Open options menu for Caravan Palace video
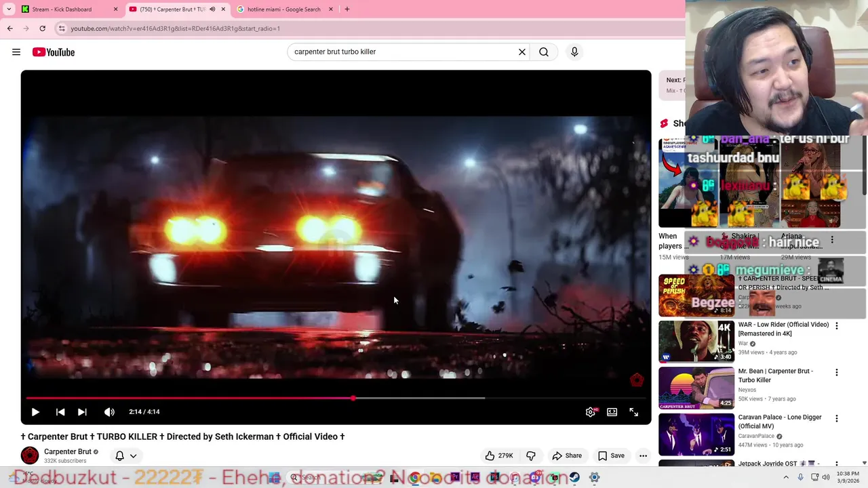 [836, 419]
